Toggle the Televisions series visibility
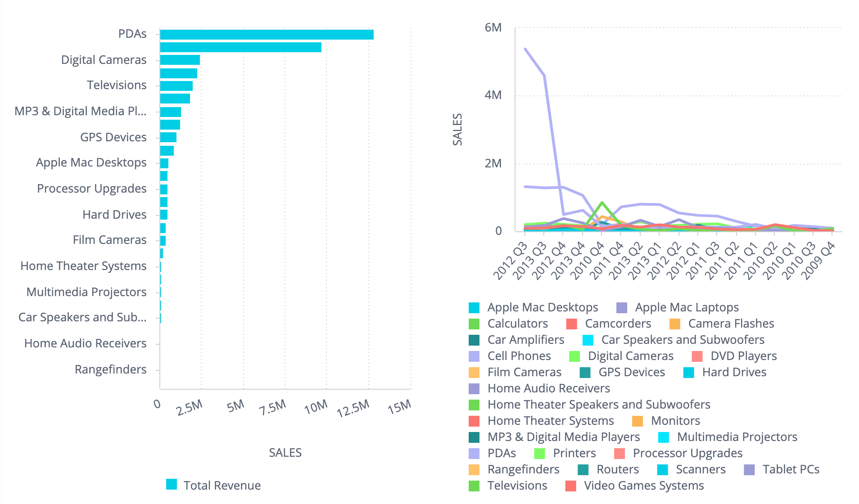859x504 pixels. pyautogui.click(x=517, y=486)
